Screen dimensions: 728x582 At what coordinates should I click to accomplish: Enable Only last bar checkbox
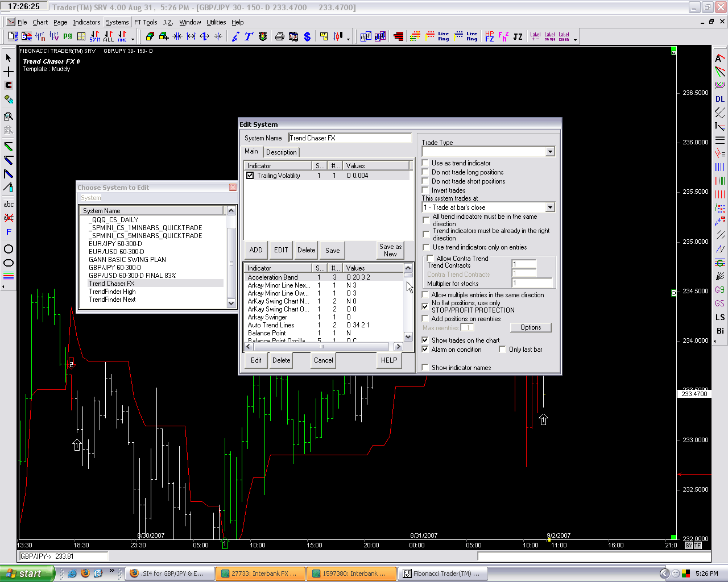click(x=503, y=350)
